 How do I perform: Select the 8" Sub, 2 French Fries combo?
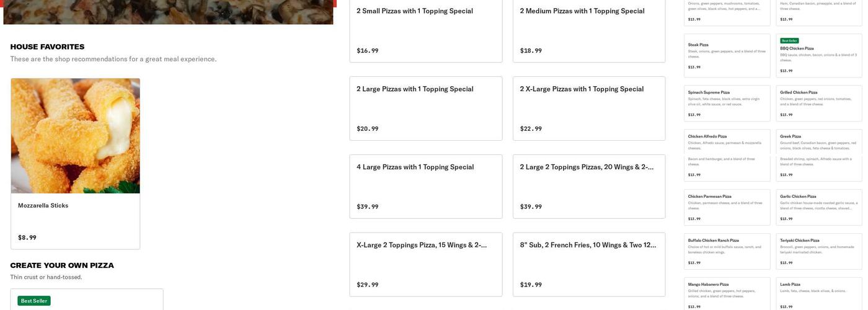(x=588, y=264)
